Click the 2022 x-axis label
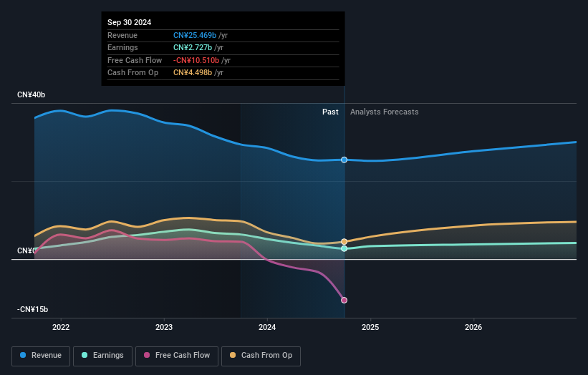 (61, 327)
